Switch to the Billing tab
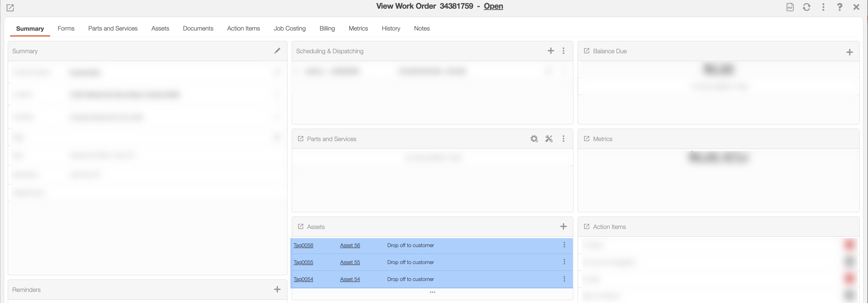868x303 pixels. coord(327,29)
